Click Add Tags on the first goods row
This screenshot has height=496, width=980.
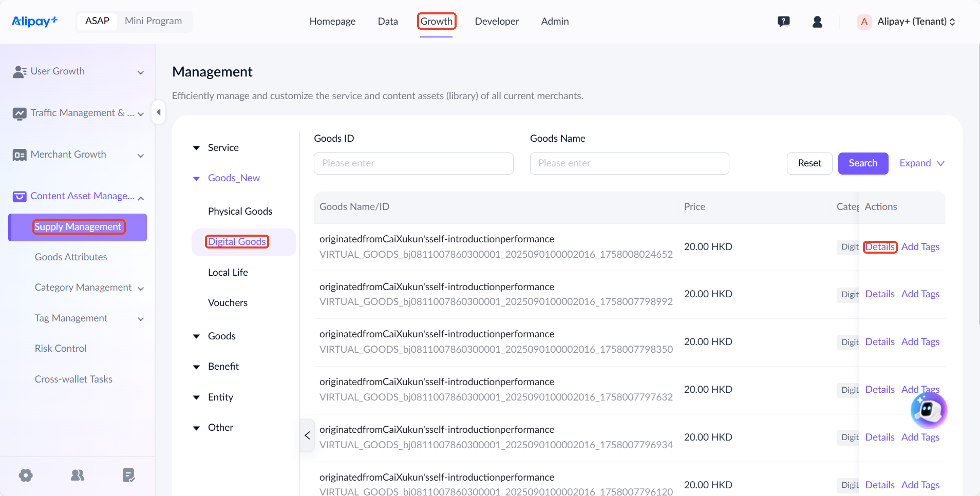coord(920,247)
